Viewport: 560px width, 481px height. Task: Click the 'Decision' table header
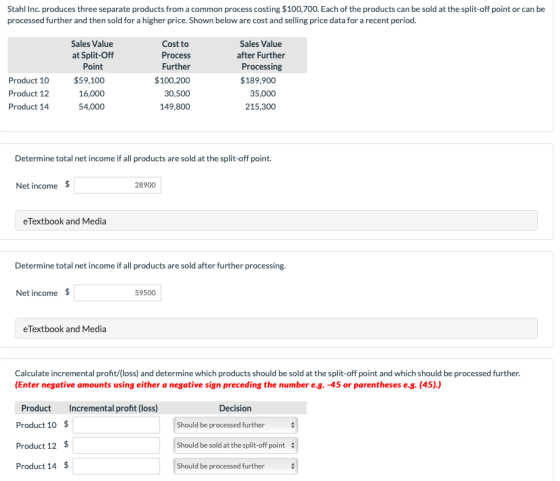click(235, 408)
